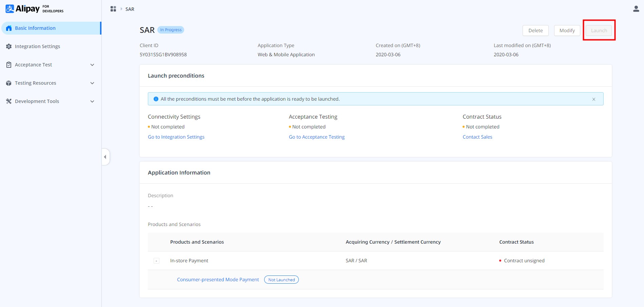Screen dimensions: 644x307
Task: Click the Acceptance Test clipboard icon
Action: [9, 65]
